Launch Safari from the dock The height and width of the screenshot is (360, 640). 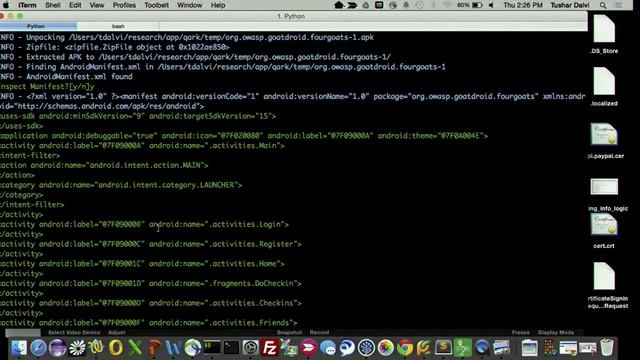click(x=38, y=348)
